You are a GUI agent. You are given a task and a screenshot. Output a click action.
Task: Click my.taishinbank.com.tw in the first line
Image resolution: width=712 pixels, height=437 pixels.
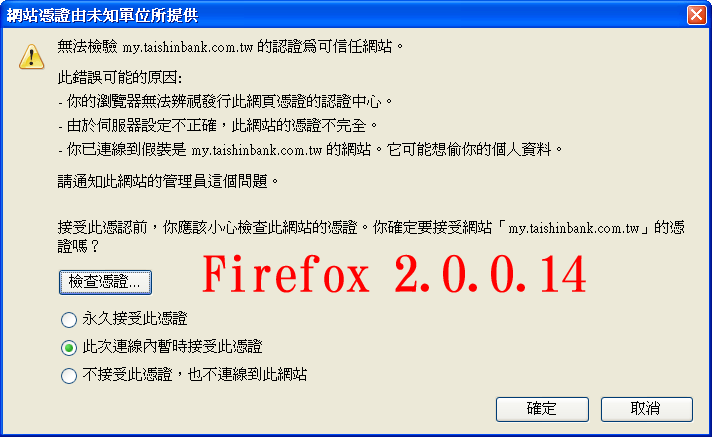coord(188,47)
